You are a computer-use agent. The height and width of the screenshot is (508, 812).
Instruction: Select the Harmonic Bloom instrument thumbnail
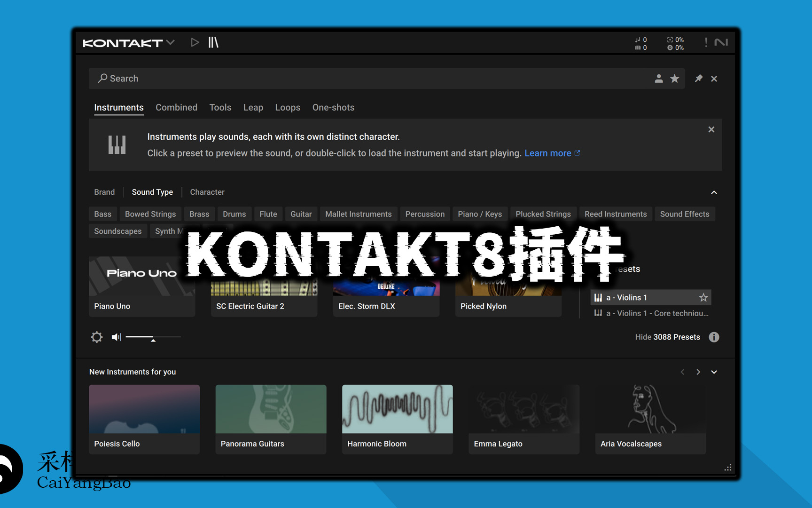click(x=397, y=409)
